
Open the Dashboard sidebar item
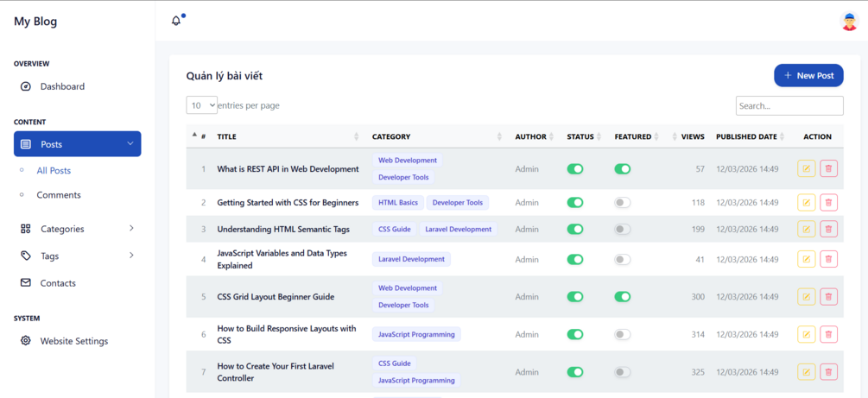click(x=62, y=86)
